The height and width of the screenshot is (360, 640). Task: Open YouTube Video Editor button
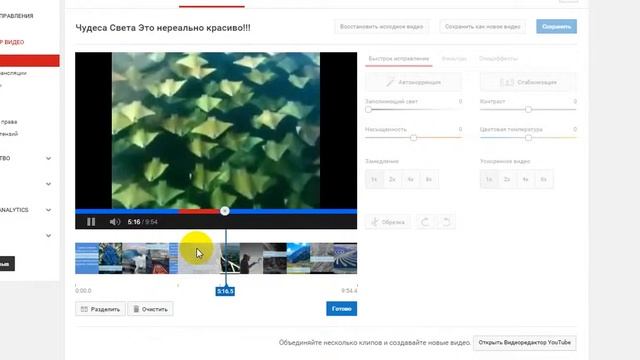click(525, 342)
